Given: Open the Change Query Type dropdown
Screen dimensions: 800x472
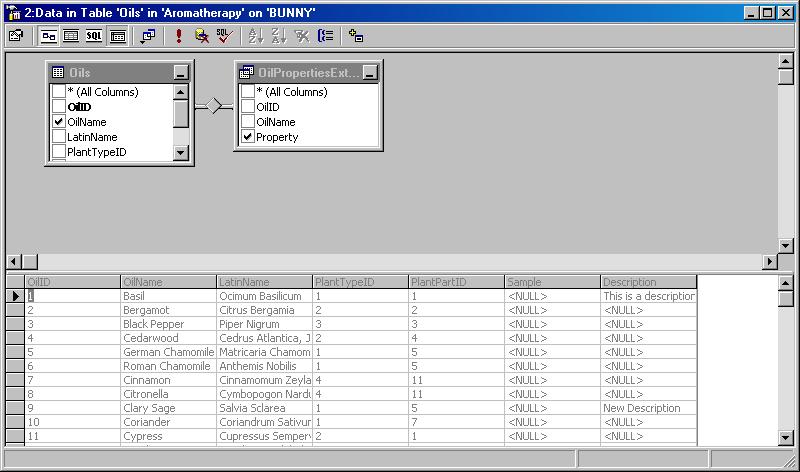Looking at the screenshot, I should pos(148,36).
